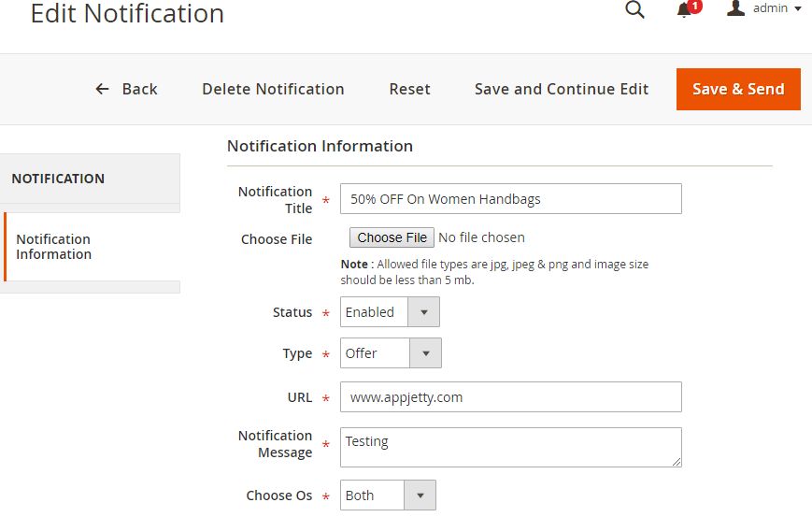Click the red notification count badge
Image resolution: width=812 pixels, height=517 pixels.
coord(694,6)
